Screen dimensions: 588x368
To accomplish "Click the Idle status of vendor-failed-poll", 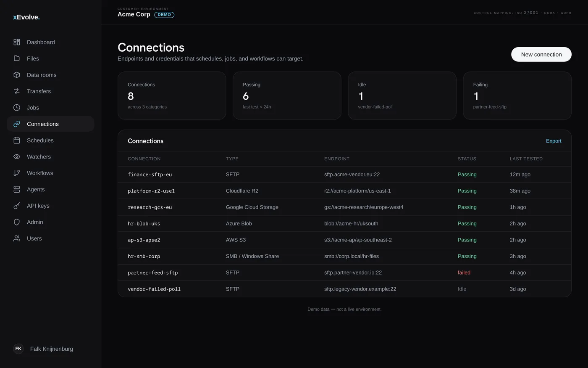I will tap(462, 289).
